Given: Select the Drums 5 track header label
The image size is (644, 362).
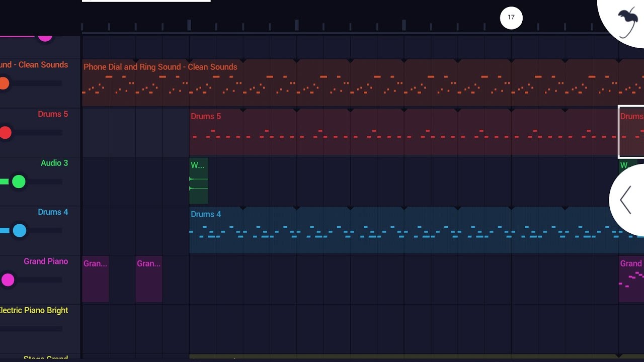Looking at the screenshot, I should click(53, 114).
